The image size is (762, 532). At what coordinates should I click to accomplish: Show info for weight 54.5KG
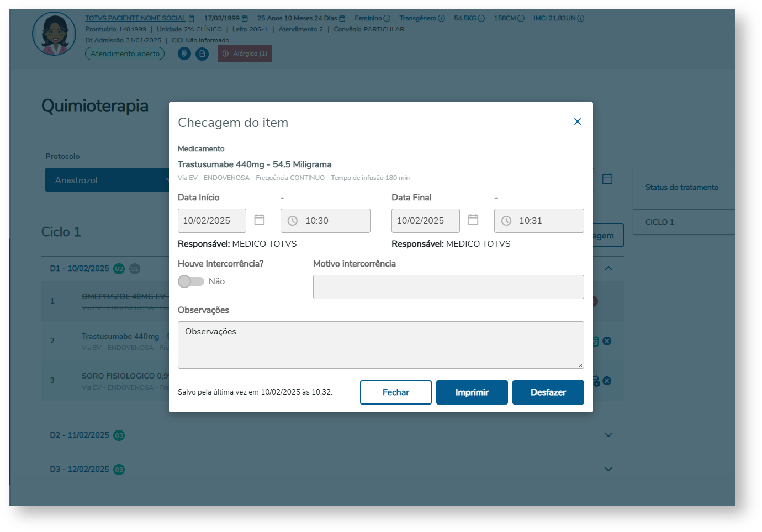481,18
